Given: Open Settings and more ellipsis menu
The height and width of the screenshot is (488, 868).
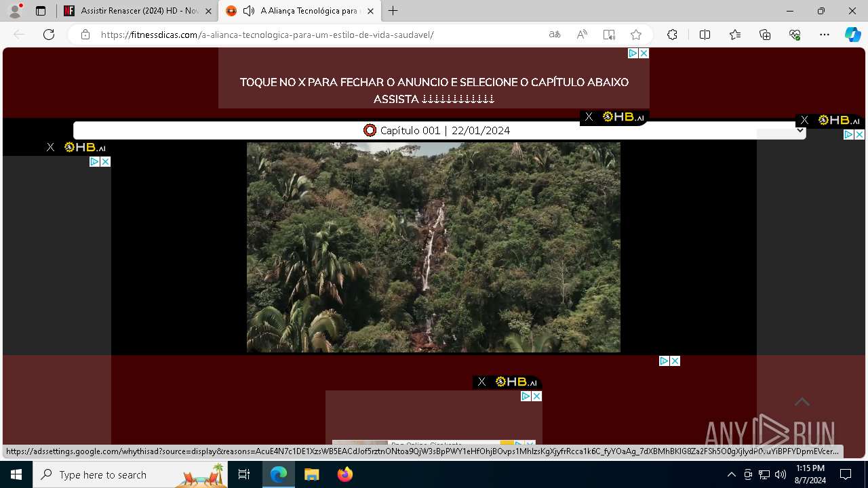Looking at the screenshot, I should [x=825, y=35].
